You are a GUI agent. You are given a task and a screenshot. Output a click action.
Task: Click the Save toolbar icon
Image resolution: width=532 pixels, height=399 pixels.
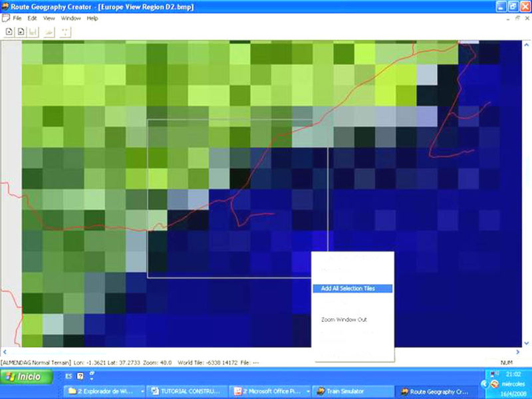tap(34, 31)
